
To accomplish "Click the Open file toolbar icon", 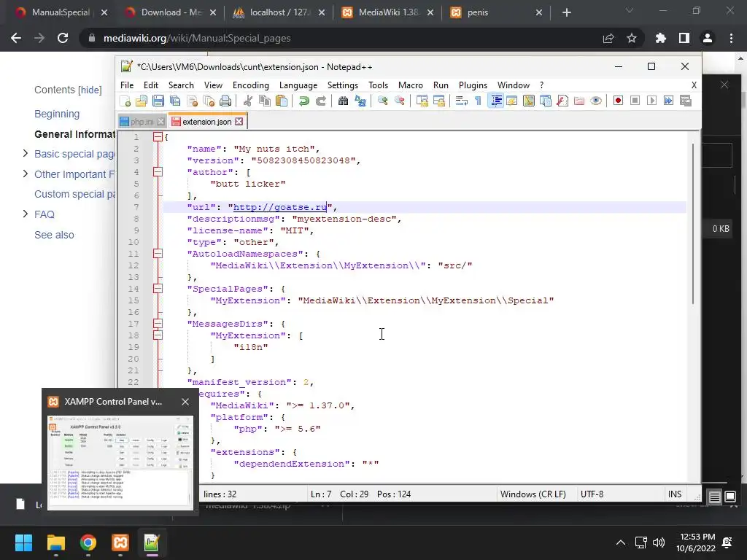I will pos(142,101).
